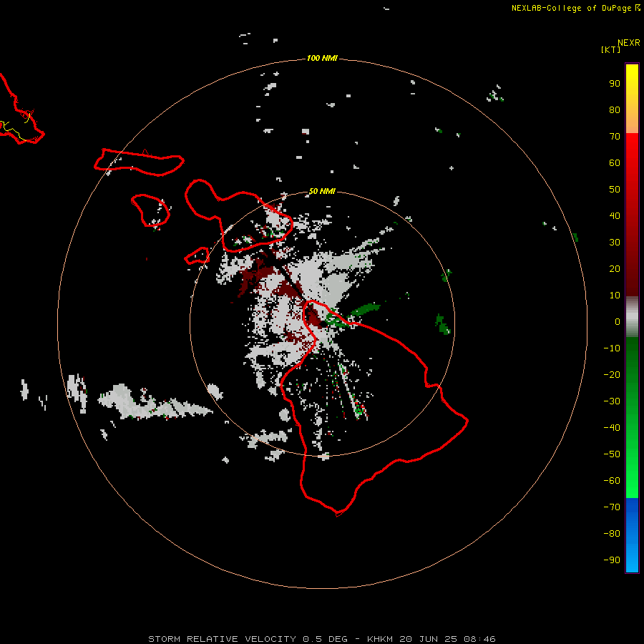The image size is (644, 644).
Task: Select the 40 value on velocity scale
Action: [615, 216]
